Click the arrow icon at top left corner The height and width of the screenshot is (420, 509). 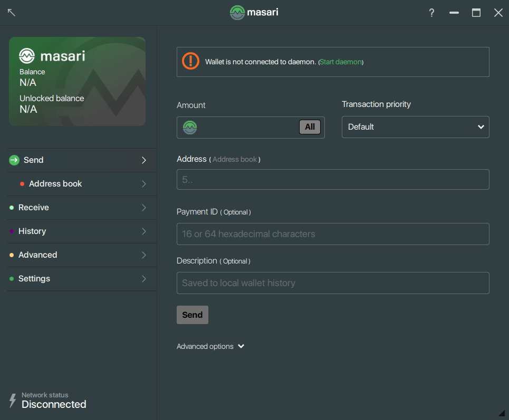coord(11,12)
